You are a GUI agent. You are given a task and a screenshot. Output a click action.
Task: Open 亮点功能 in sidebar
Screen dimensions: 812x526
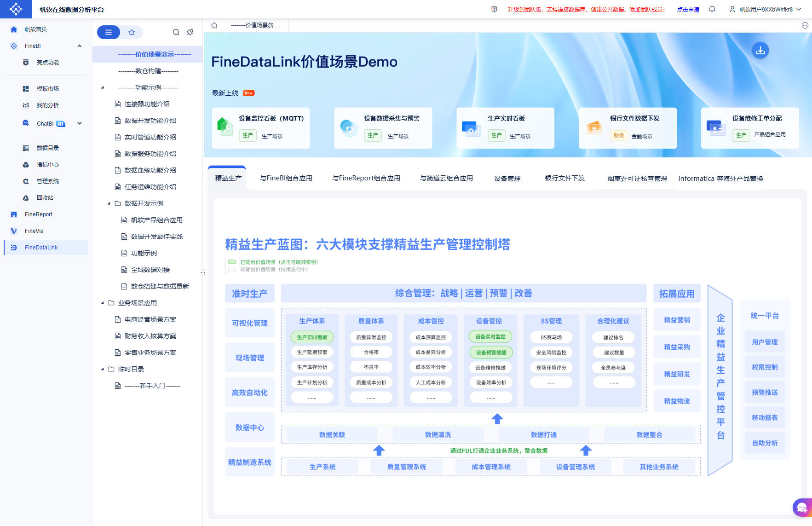tap(48, 63)
